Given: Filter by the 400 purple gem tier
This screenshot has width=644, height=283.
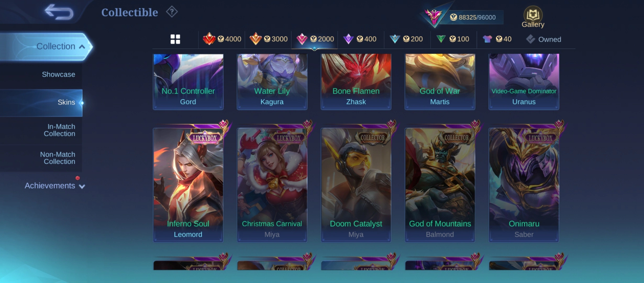Looking at the screenshot, I should (x=360, y=39).
